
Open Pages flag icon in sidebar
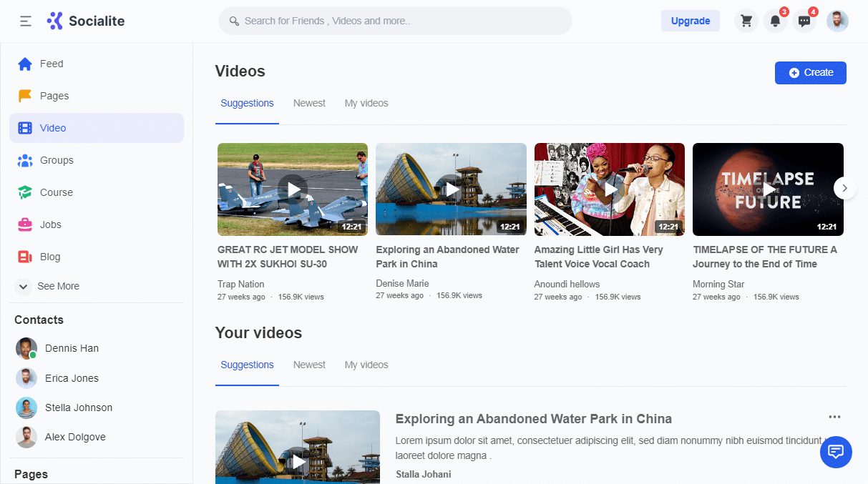coord(25,96)
